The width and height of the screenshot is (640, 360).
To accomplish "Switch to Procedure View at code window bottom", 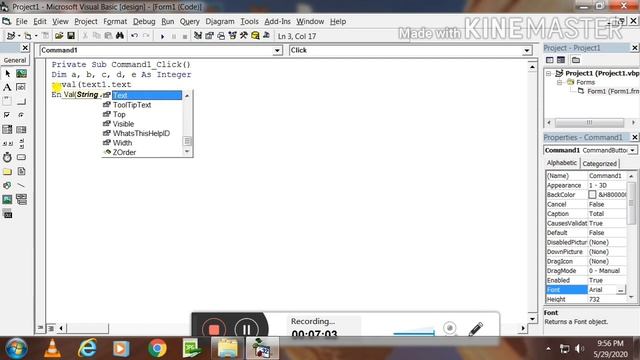I will click(x=40, y=328).
